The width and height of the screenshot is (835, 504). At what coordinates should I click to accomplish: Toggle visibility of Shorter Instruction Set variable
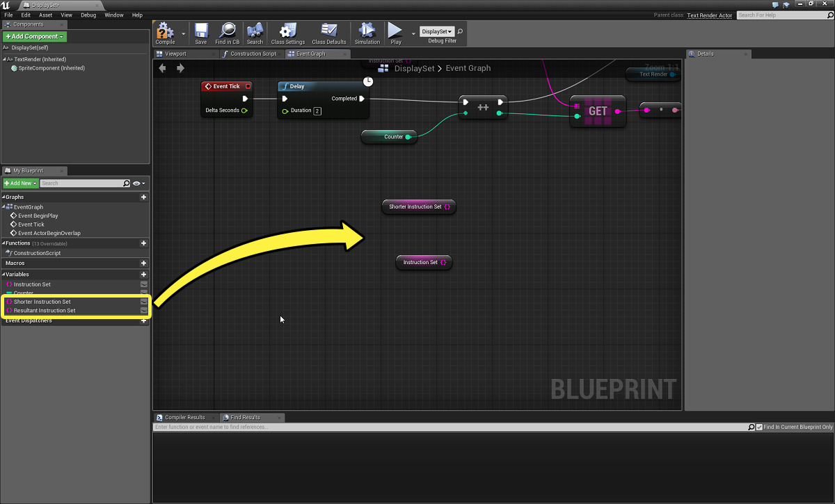pyautogui.click(x=143, y=302)
